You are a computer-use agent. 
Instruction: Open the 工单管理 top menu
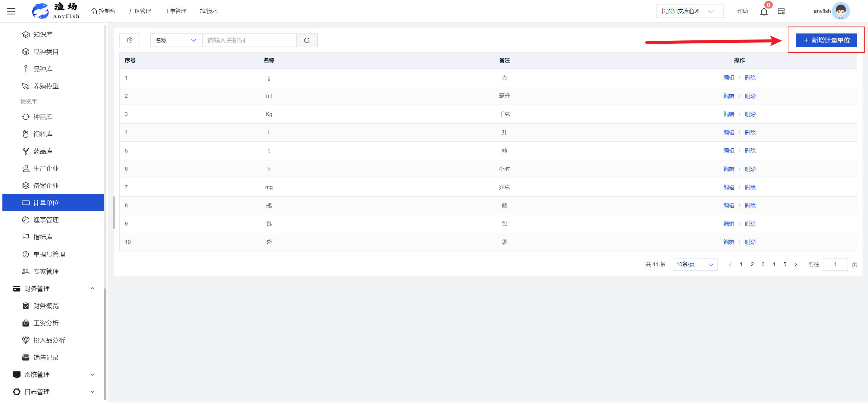(175, 11)
